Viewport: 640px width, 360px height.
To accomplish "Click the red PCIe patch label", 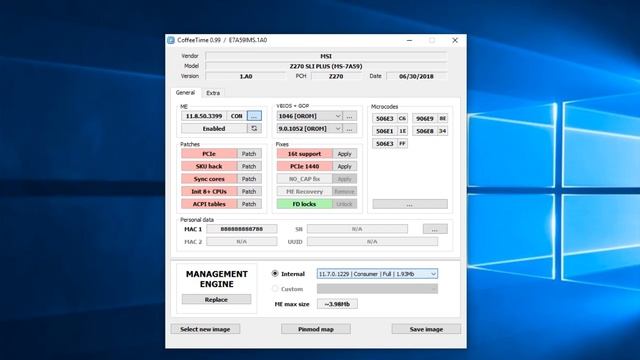I will pyautogui.click(x=209, y=154).
